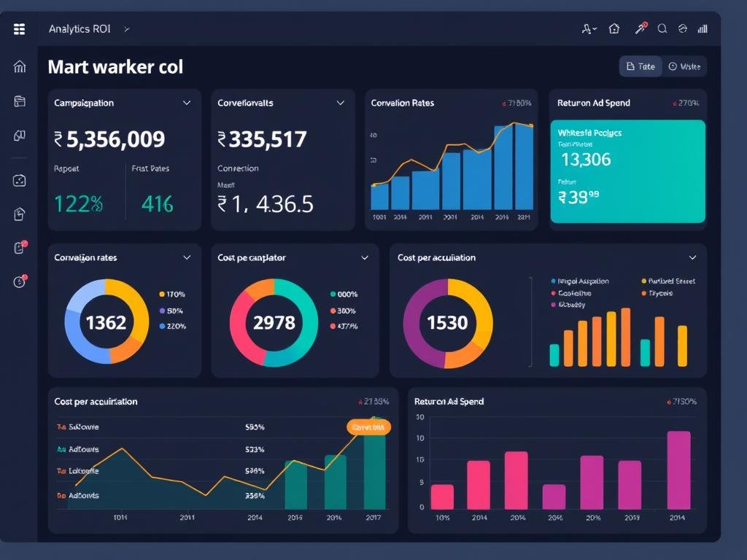Image resolution: width=747 pixels, height=560 pixels.
Task: Click the home icon in the top bar
Action: click(x=614, y=28)
